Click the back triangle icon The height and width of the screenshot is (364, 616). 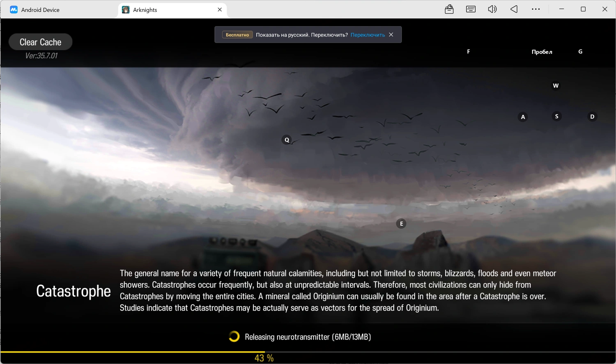pyautogui.click(x=514, y=9)
